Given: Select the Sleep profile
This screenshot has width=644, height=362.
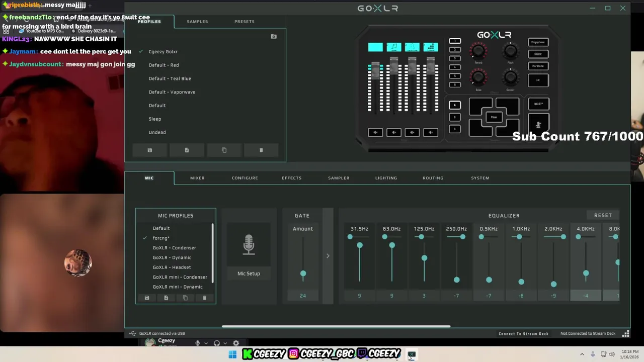Looking at the screenshot, I should click(x=154, y=119).
